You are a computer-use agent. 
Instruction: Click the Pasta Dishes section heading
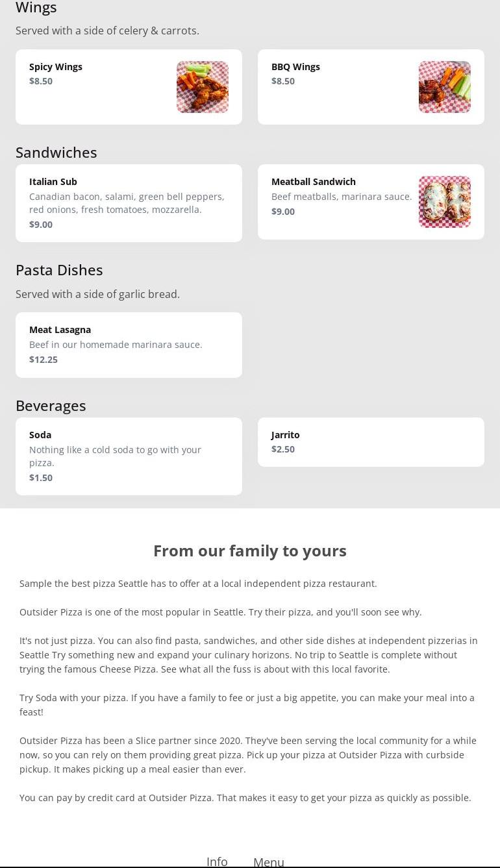click(59, 270)
